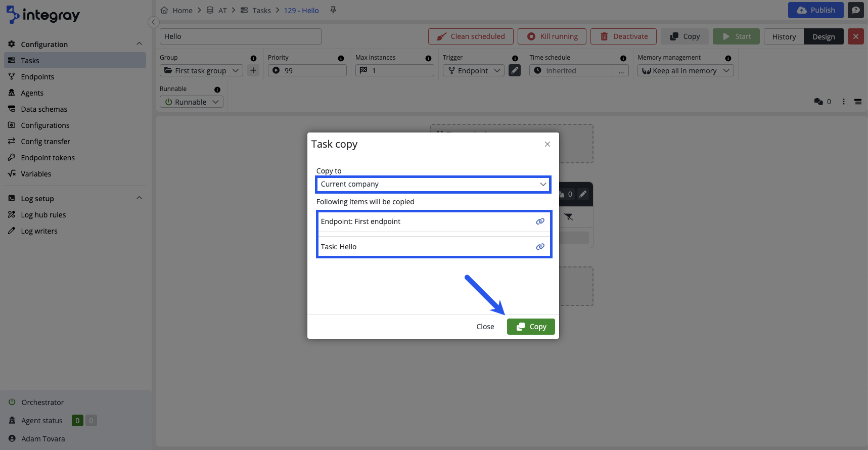Open the comments icon showing 0
868x450 pixels.
point(822,102)
